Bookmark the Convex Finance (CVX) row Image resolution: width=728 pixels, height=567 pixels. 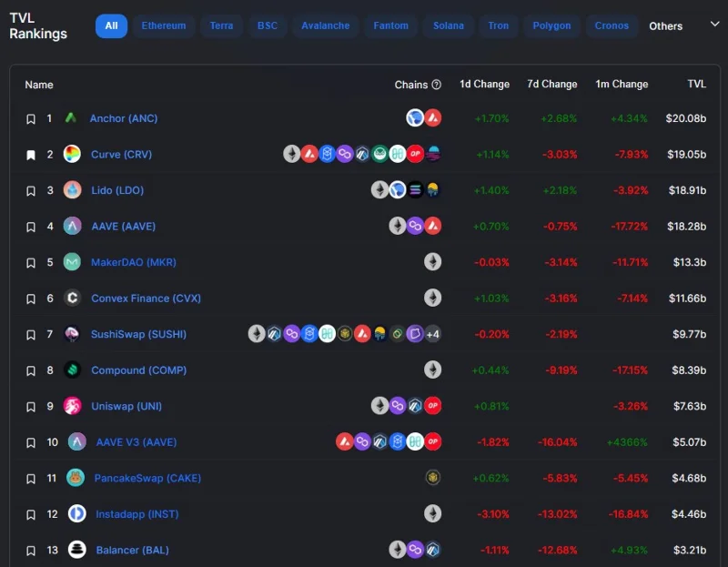click(x=31, y=299)
